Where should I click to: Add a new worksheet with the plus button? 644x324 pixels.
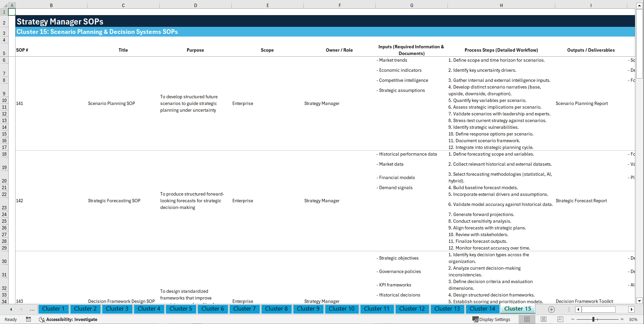(x=551, y=309)
